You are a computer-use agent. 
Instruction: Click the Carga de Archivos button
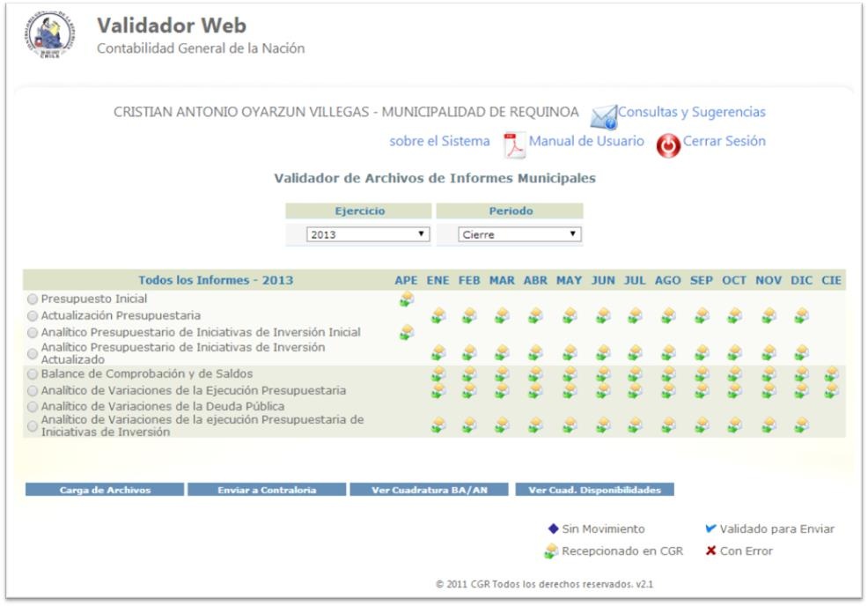[x=104, y=491]
